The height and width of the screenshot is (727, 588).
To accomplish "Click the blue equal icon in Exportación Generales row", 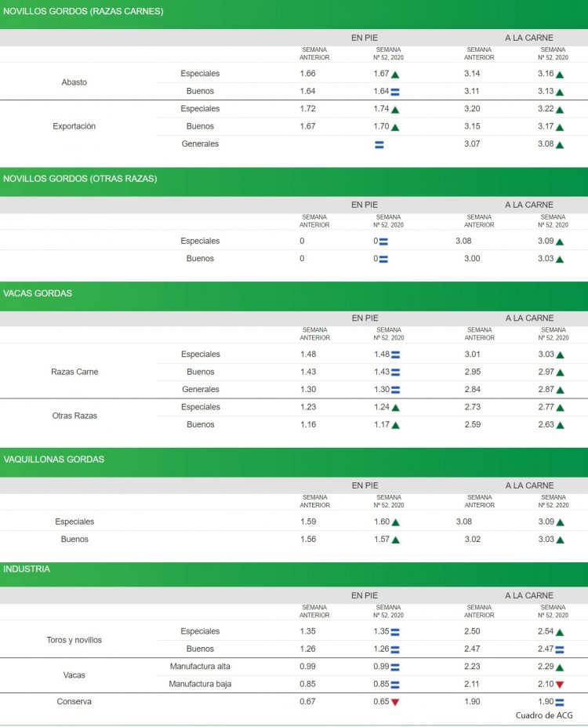I will 379,144.
